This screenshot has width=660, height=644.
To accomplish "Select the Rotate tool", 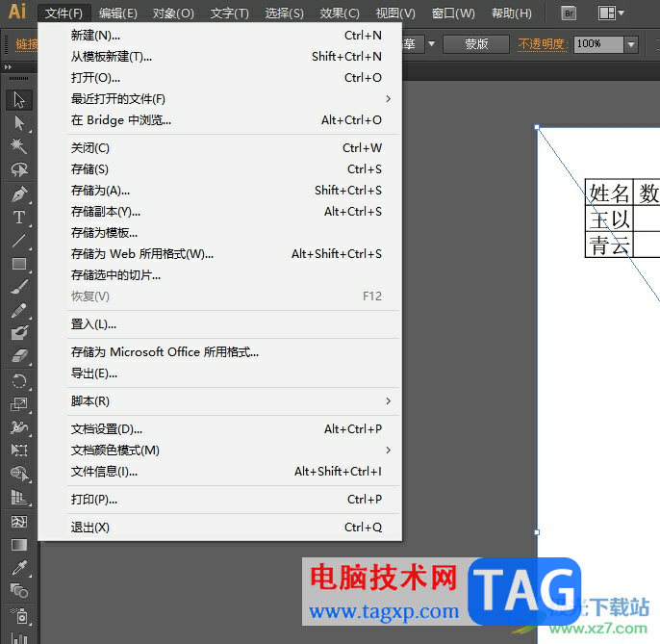I will (19, 381).
